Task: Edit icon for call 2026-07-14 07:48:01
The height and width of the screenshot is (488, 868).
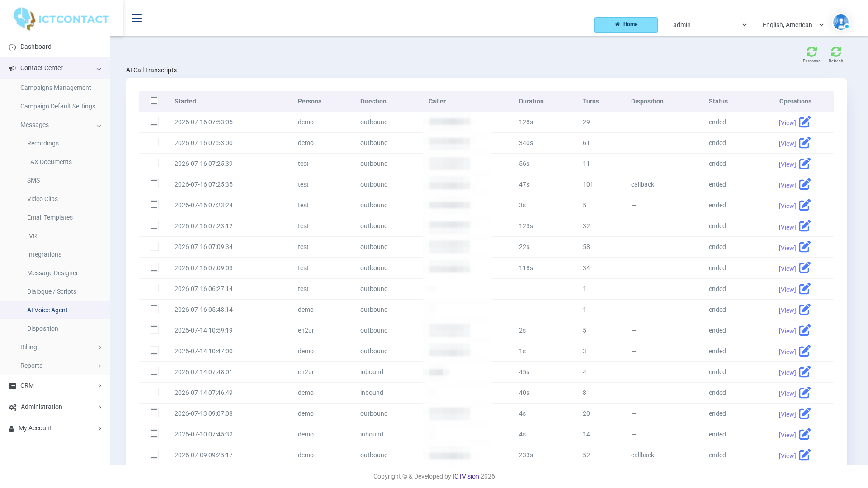Action: 805,372
